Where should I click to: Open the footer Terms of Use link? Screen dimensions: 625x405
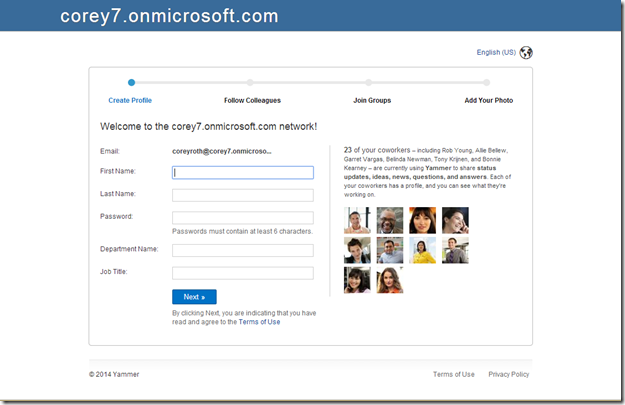tap(454, 374)
